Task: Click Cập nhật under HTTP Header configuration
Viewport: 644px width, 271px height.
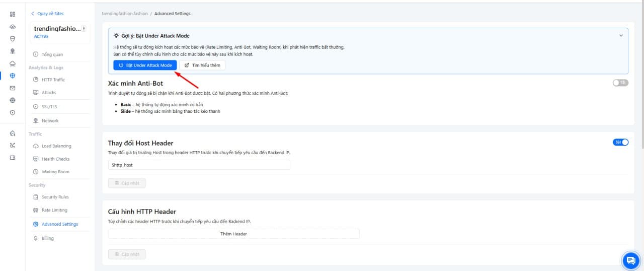Action: tap(127, 254)
